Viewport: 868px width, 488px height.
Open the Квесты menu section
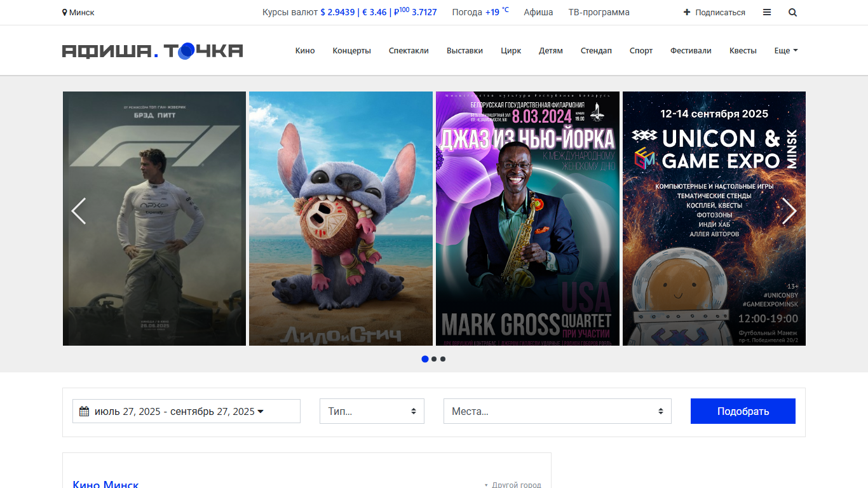click(x=743, y=51)
